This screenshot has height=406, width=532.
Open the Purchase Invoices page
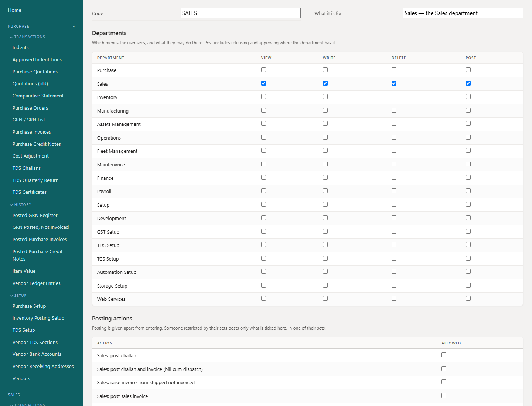point(32,132)
